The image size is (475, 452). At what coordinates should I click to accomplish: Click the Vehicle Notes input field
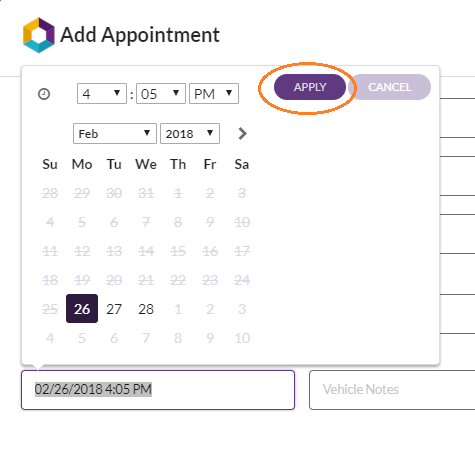click(392, 390)
